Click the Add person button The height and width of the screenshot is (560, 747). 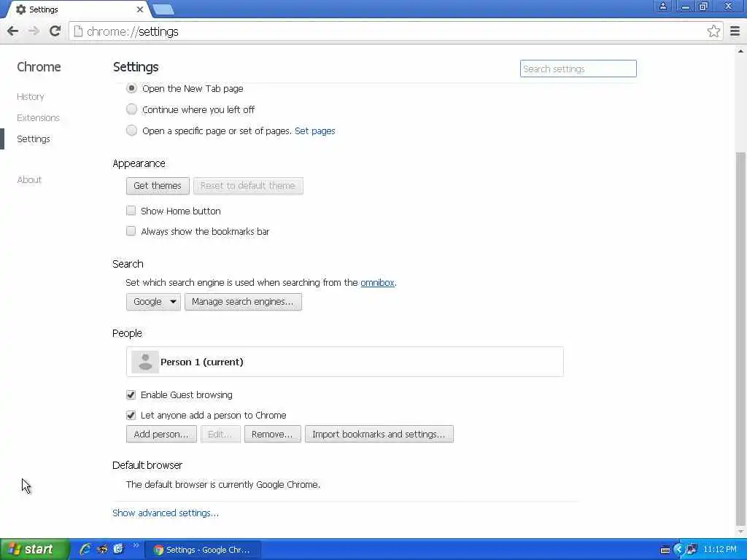[x=161, y=435]
